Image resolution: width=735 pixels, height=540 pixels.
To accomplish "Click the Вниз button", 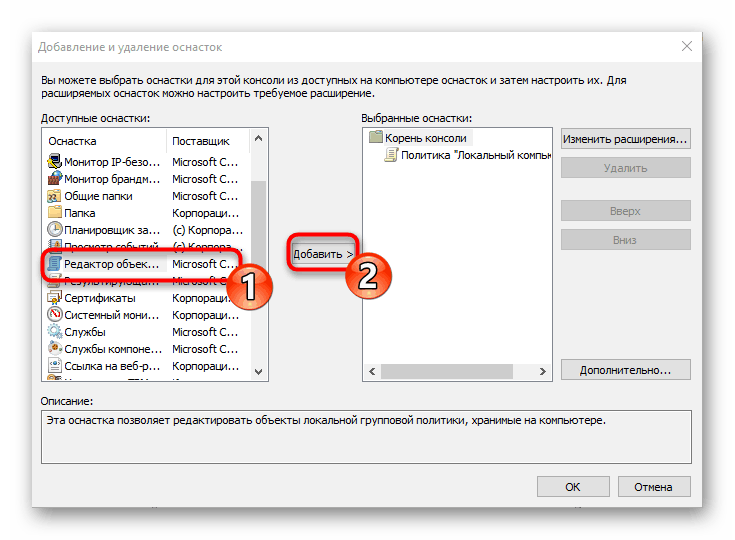I will click(625, 240).
